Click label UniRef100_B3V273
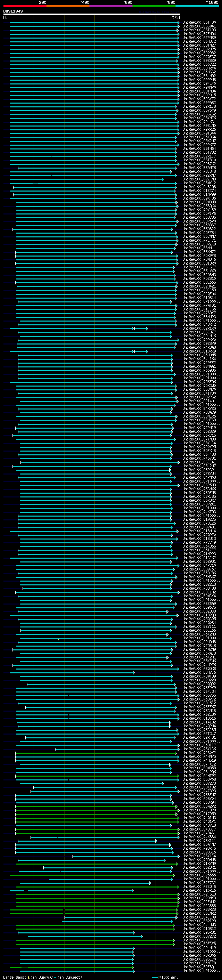Image resolution: width=222 pixels, height=980 pixels. [x=199, y=783]
